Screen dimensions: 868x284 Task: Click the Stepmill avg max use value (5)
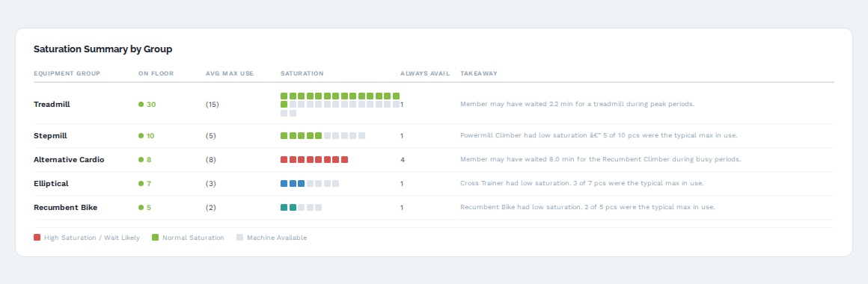(x=211, y=136)
